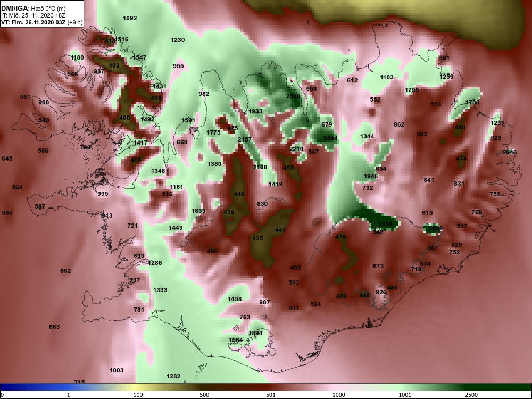The image size is (532, 399).
Task: Select the map value 1458
Action: click(x=235, y=299)
